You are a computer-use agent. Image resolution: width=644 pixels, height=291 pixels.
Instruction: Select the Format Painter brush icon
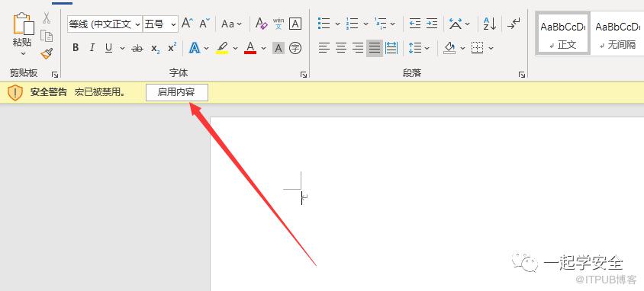[47, 53]
